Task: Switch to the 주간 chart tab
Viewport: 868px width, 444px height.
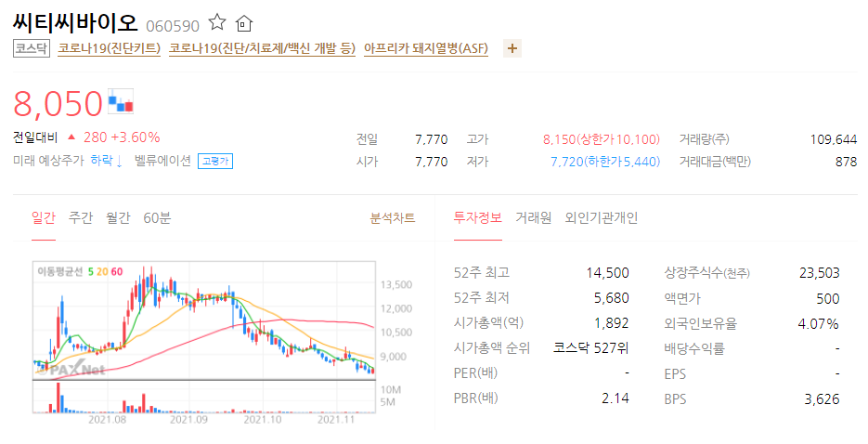Action: 80,218
